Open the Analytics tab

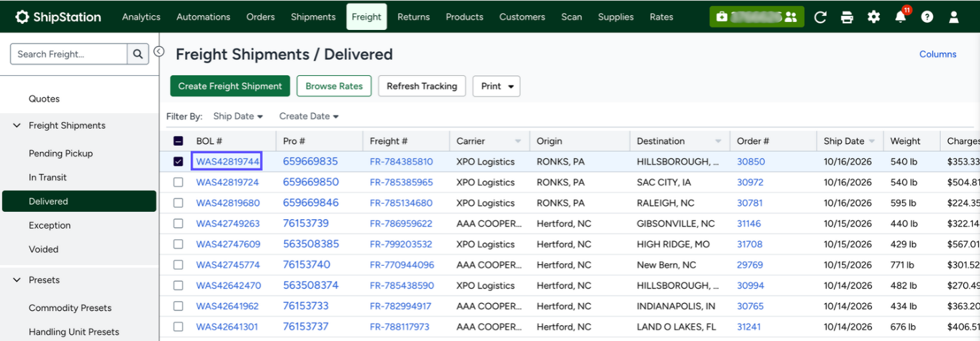141,17
